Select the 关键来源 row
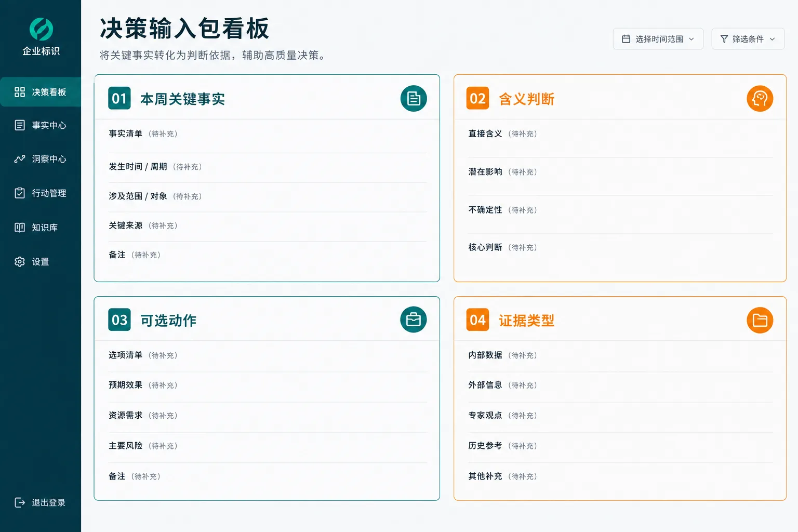Screen dimensions: 798x532 tap(268, 225)
